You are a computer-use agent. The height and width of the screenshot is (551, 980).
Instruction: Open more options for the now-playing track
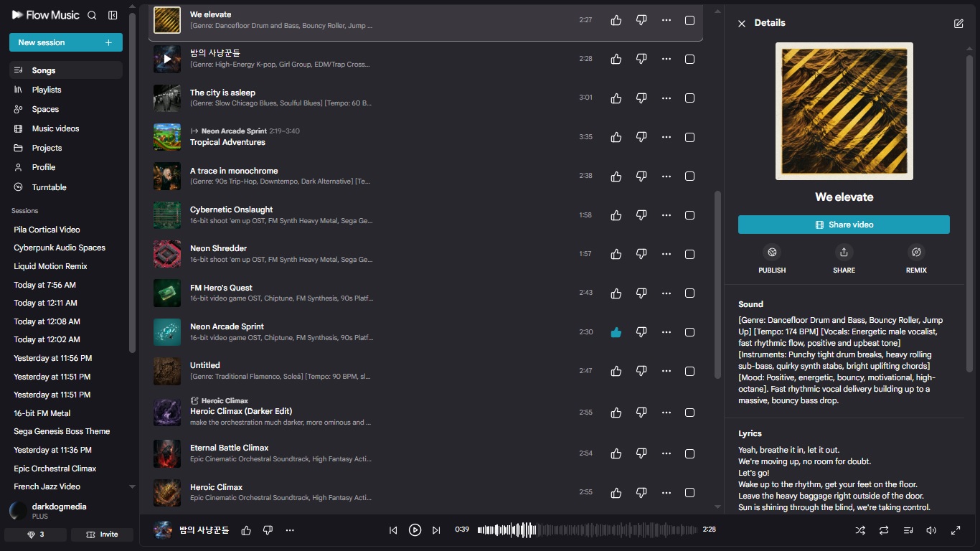(x=290, y=530)
